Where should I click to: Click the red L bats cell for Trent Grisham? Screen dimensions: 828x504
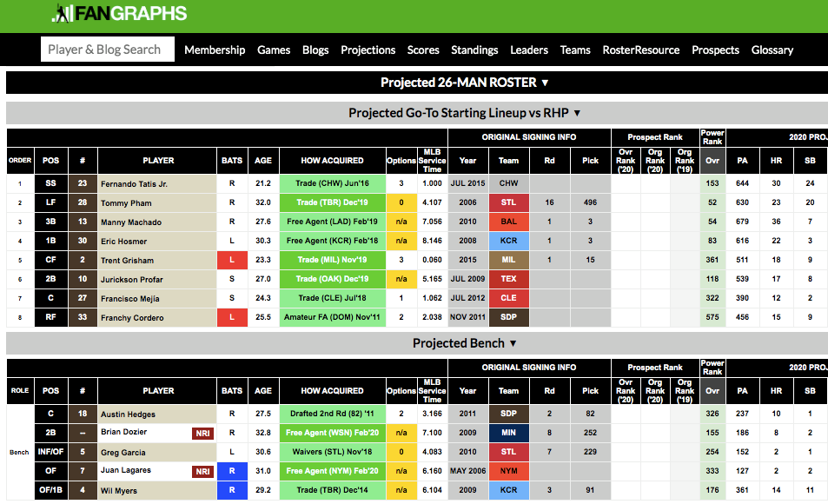232,260
